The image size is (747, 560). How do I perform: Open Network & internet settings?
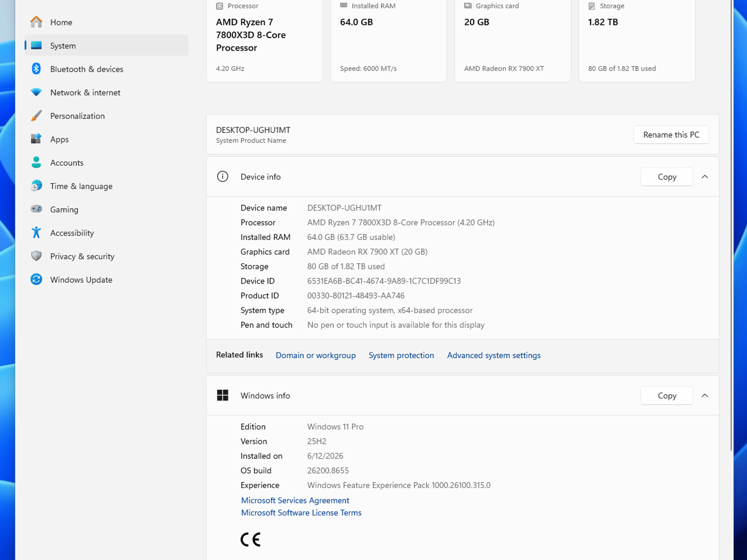tap(107, 92)
